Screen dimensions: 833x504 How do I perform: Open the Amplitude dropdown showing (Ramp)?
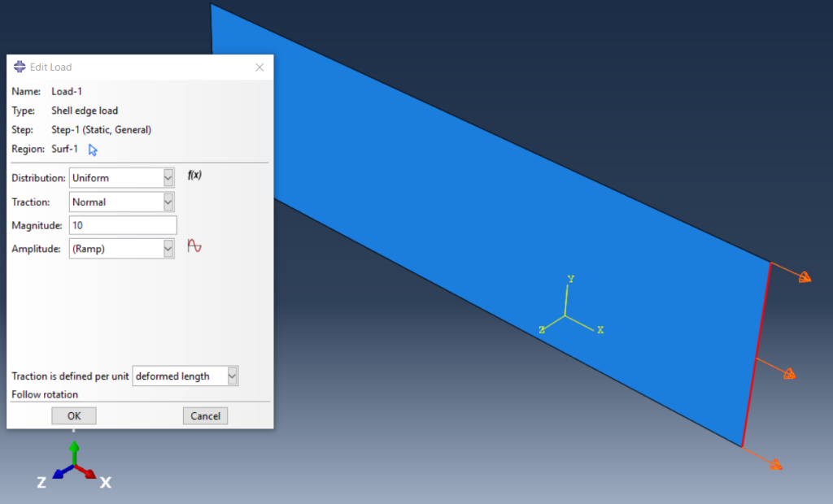pyautogui.click(x=168, y=249)
